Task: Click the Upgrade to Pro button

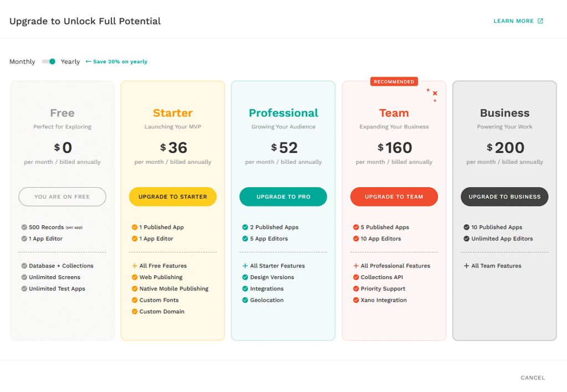Action: tap(283, 197)
